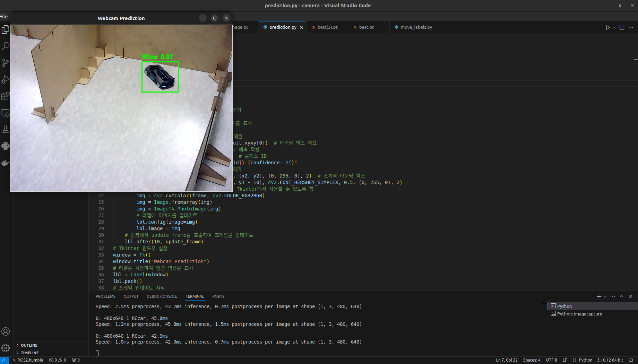
Task: Select the Python terminal entry
Action: pyautogui.click(x=592, y=306)
